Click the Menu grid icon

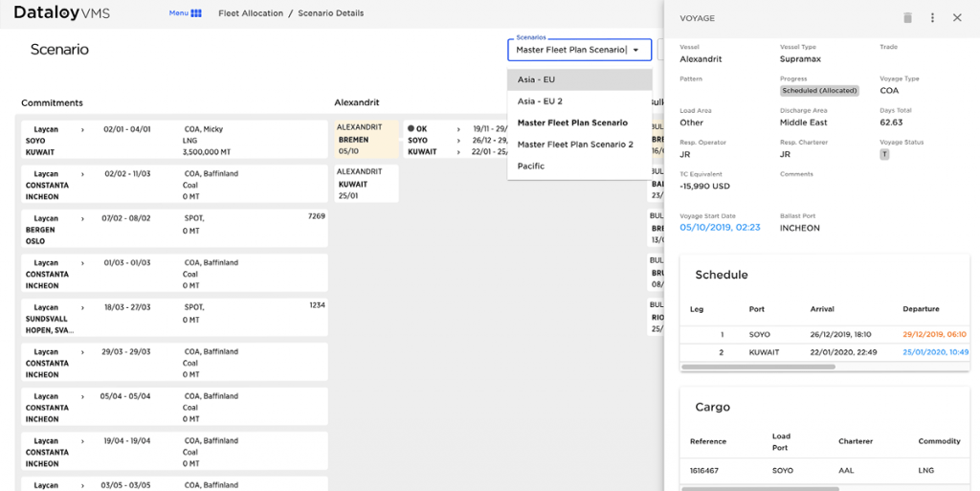tap(196, 13)
